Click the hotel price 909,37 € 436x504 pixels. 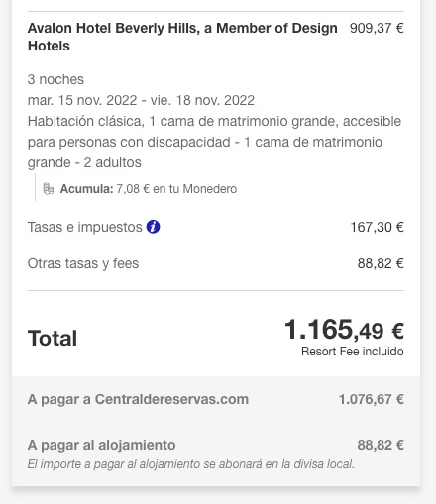click(x=377, y=28)
